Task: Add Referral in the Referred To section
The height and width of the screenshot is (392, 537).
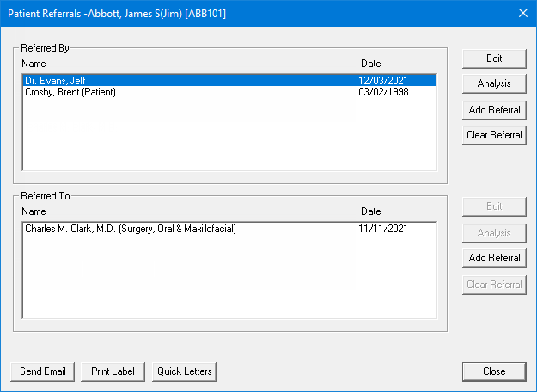Action: [493, 259]
